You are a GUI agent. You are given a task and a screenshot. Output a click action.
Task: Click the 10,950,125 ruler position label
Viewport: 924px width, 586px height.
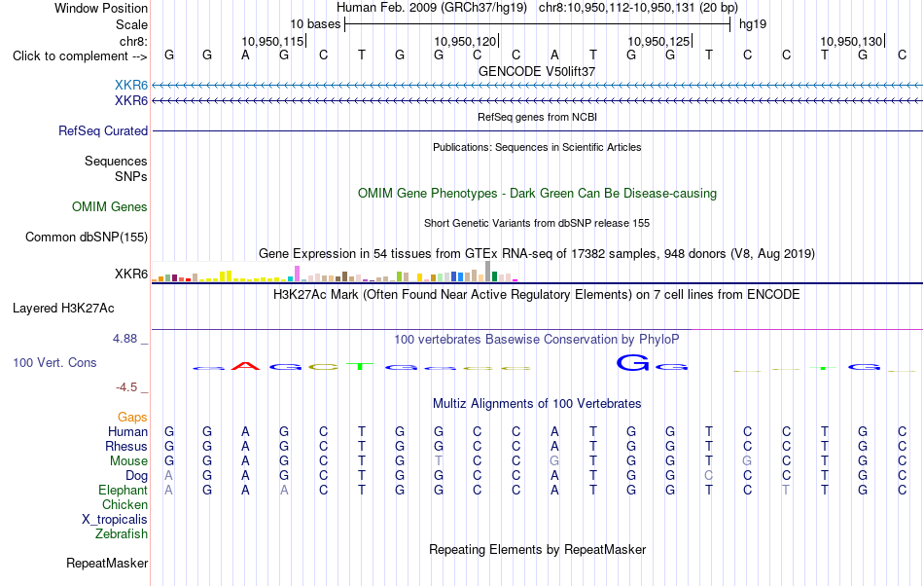[x=658, y=41]
